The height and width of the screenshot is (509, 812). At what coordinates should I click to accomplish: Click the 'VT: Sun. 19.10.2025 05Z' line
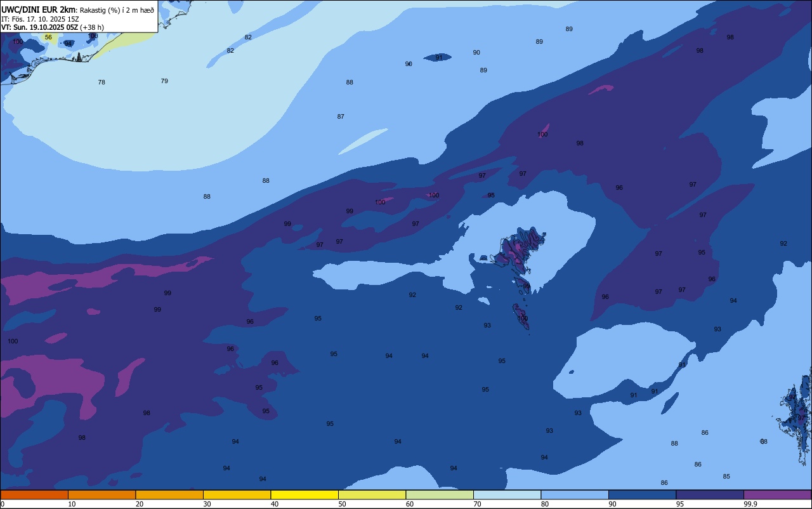click(39, 27)
